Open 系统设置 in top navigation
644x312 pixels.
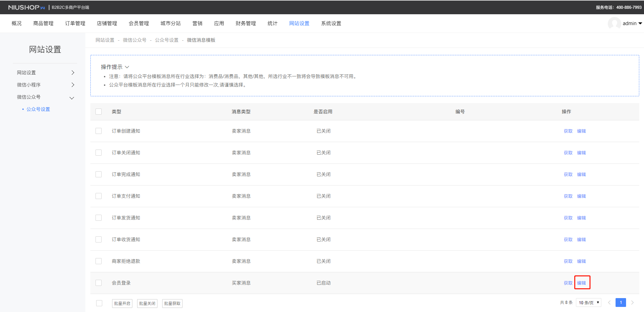coord(331,23)
